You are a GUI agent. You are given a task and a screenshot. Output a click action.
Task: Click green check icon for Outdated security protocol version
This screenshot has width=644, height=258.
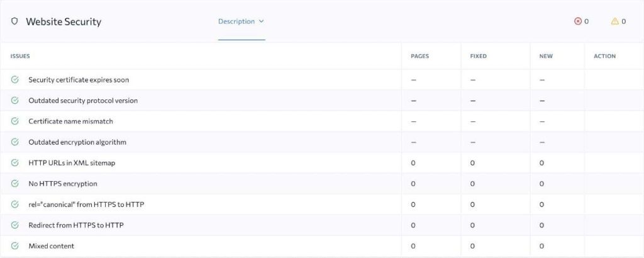tap(15, 101)
